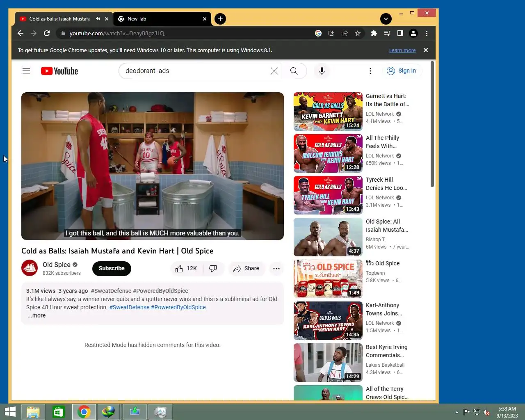
Task: Go to the YouTube home logo
Action: 59,71
